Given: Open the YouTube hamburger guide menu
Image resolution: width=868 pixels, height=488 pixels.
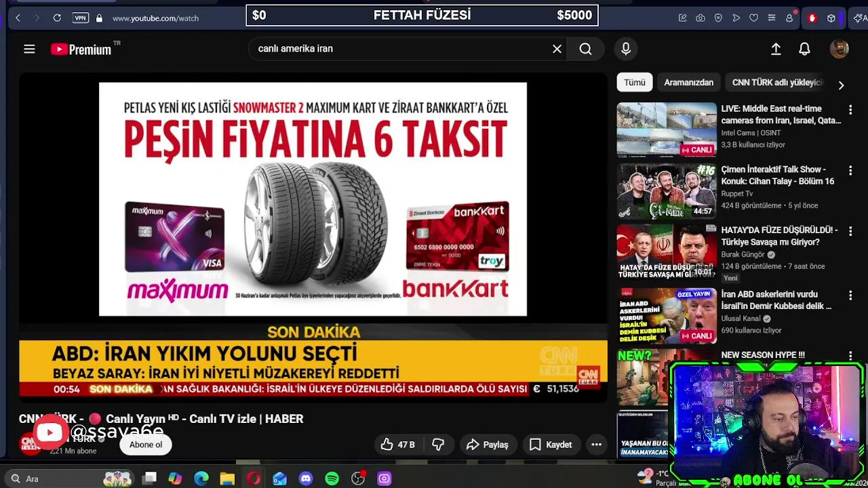Looking at the screenshot, I should [29, 49].
